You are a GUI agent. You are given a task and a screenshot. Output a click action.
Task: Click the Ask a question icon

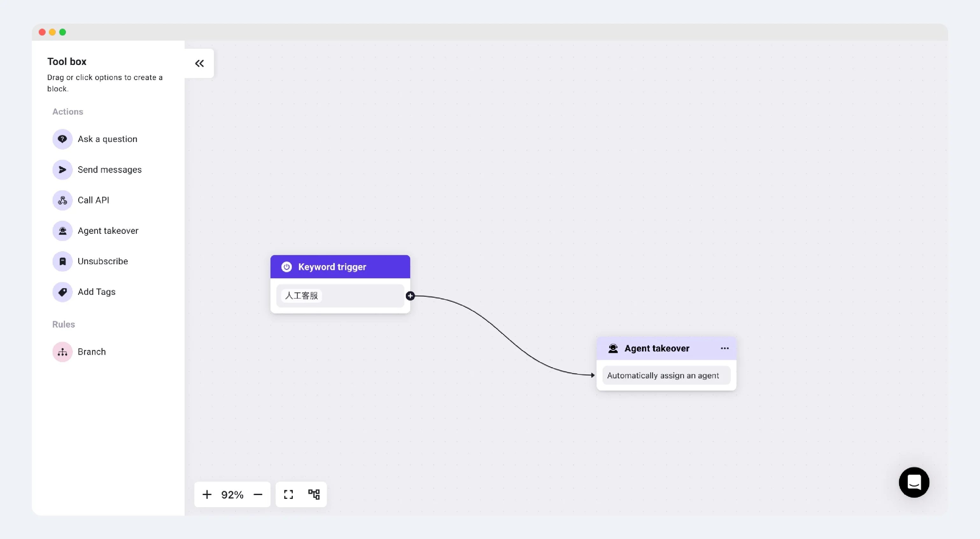coord(62,139)
